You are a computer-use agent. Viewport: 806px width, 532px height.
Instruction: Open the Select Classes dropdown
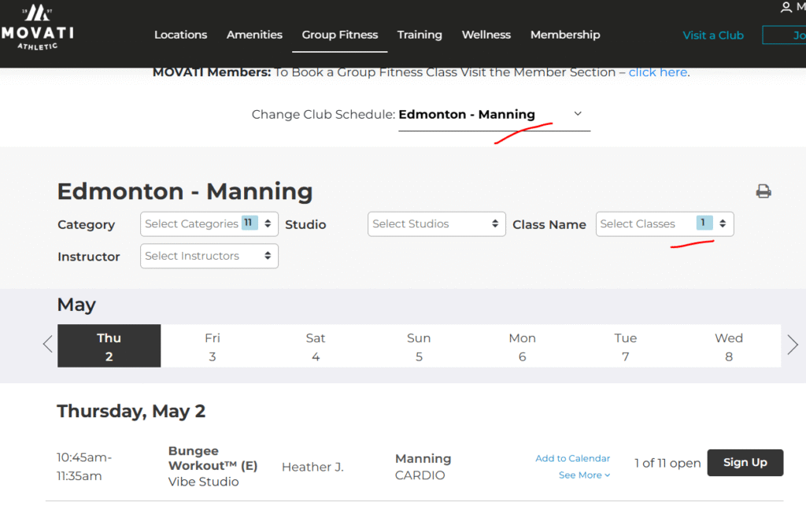[664, 224]
